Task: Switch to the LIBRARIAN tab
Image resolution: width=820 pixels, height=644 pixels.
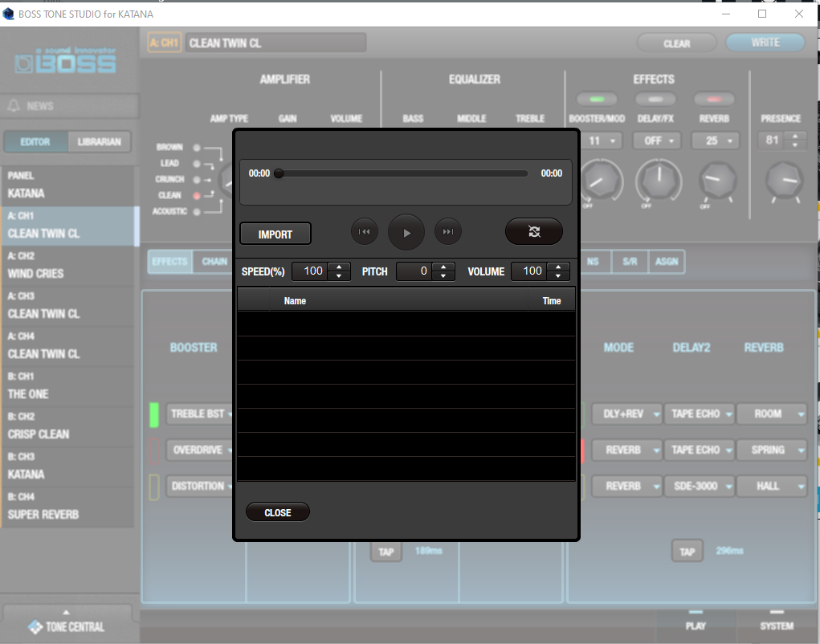Action: 100,142
